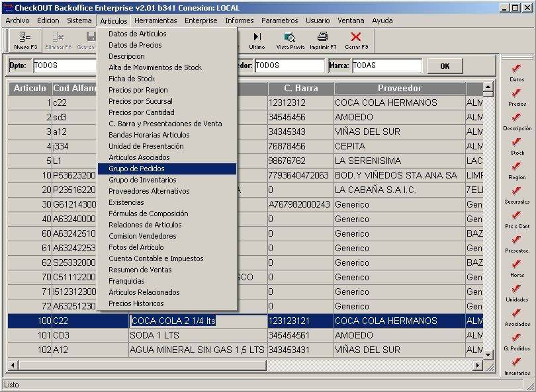The width and height of the screenshot is (536, 392).
Task: Click cell COCA COLA 2 1/4 lts
Action: (198, 321)
